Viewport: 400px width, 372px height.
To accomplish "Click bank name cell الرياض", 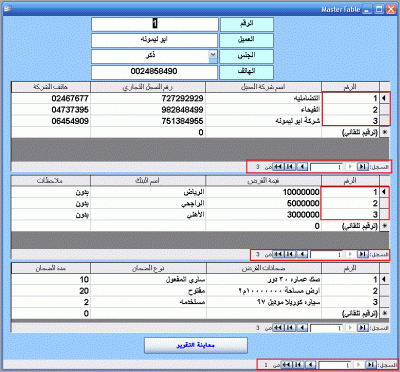I will point(148,192).
